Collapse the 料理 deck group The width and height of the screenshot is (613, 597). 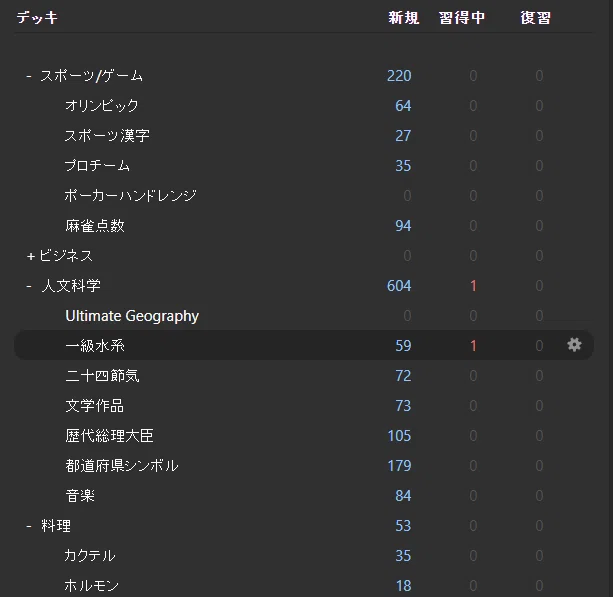click(x=29, y=526)
